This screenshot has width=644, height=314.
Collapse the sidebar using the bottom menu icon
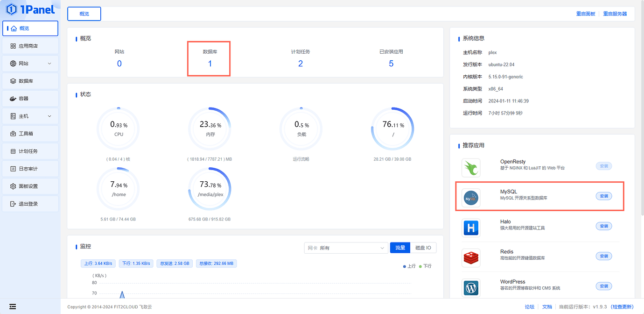(x=13, y=307)
